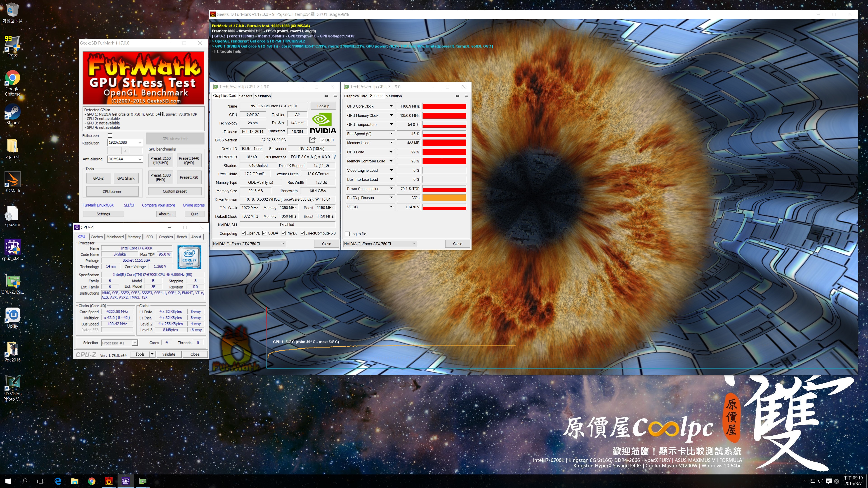Open the Processor #1 selection dropdown in CPU-Z

click(x=119, y=343)
